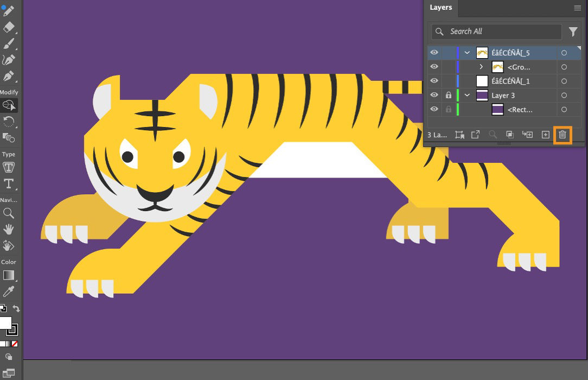Collapse the ÉáÉCÉÑÅ[_5 layer contents
Screen dimensions: 588x380
(x=468, y=53)
